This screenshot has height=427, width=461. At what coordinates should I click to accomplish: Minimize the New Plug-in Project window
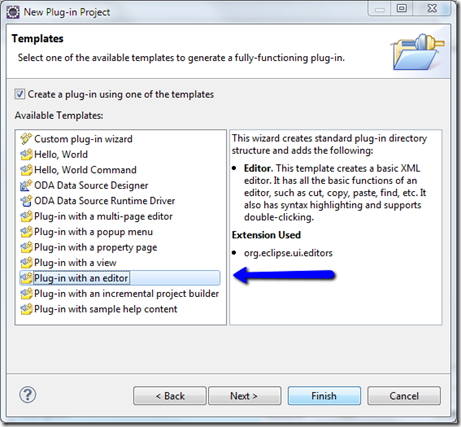[379, 8]
